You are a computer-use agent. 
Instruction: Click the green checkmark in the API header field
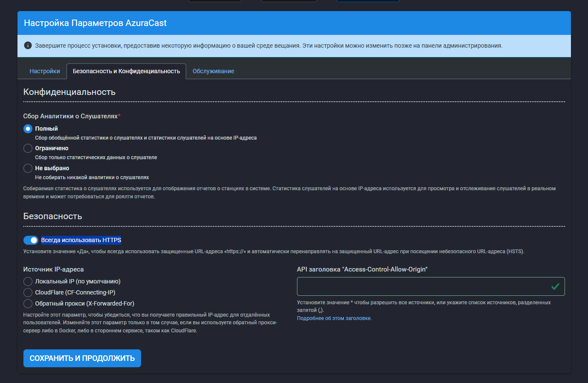[x=555, y=286]
